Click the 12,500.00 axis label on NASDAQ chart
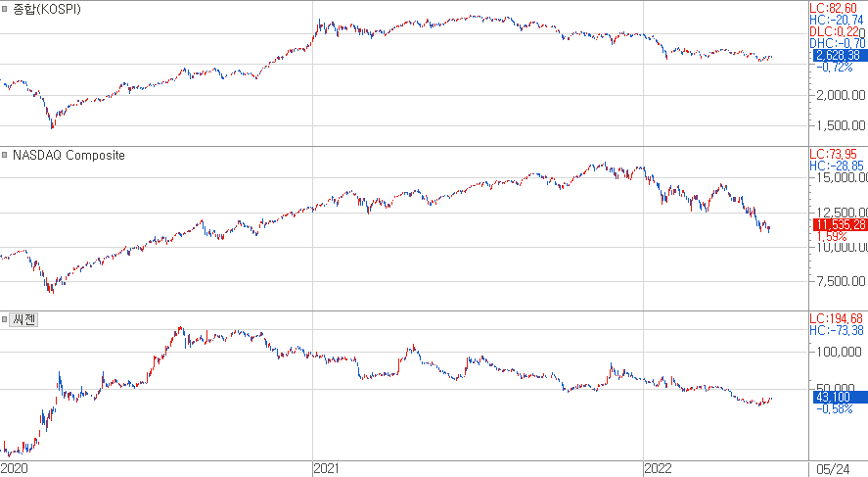Viewport: 868px width, 477px height. 842,213
